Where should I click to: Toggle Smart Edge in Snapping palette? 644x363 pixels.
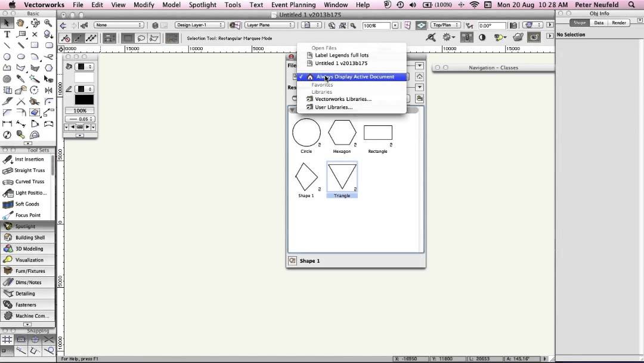click(x=35, y=350)
